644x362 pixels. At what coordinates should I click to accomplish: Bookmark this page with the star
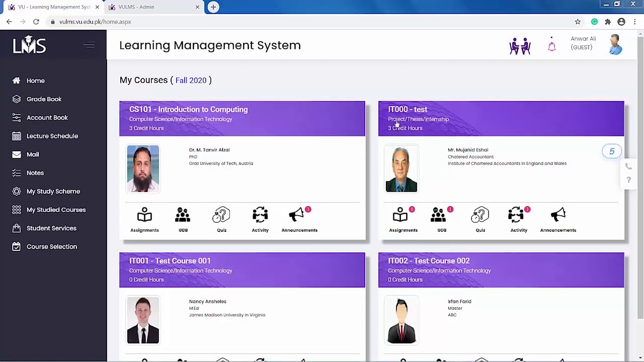pyautogui.click(x=578, y=22)
